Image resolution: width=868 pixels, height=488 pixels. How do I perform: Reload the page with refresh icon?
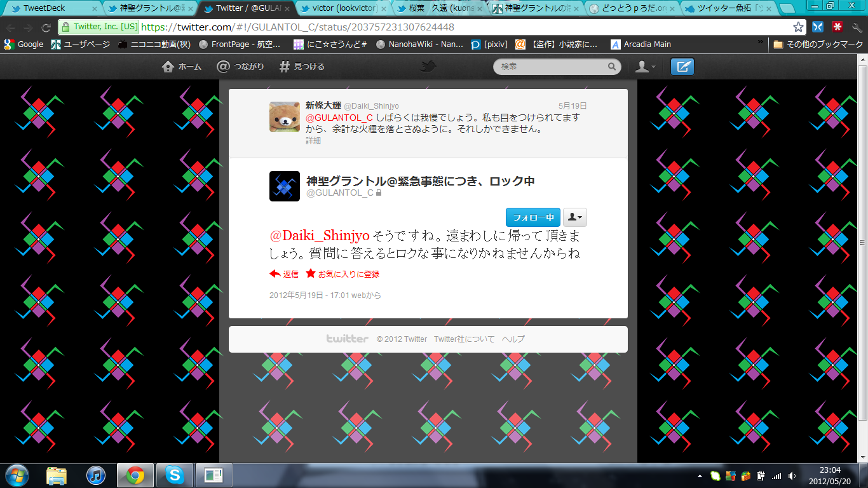(x=46, y=27)
